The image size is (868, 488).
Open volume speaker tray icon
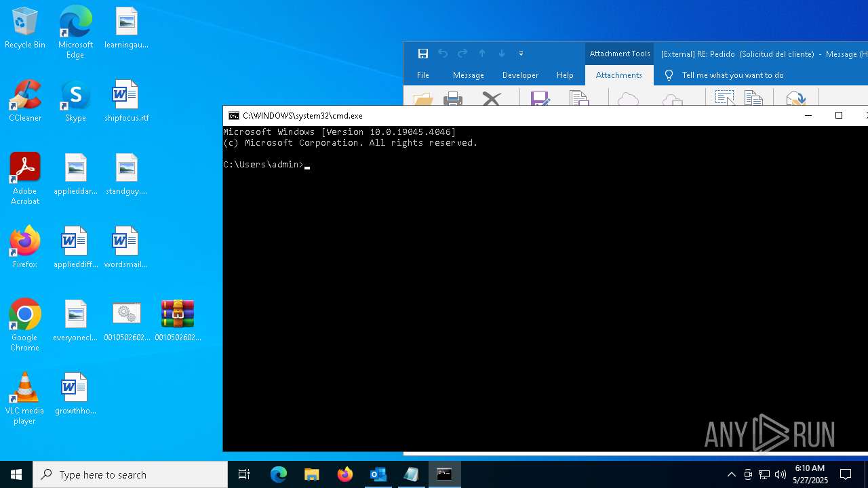(x=781, y=474)
